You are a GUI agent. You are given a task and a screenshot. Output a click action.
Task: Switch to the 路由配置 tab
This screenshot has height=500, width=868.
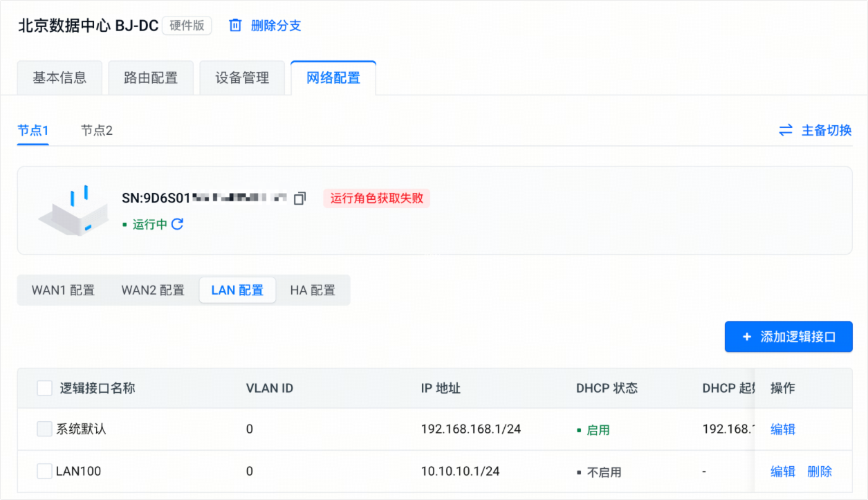click(151, 78)
